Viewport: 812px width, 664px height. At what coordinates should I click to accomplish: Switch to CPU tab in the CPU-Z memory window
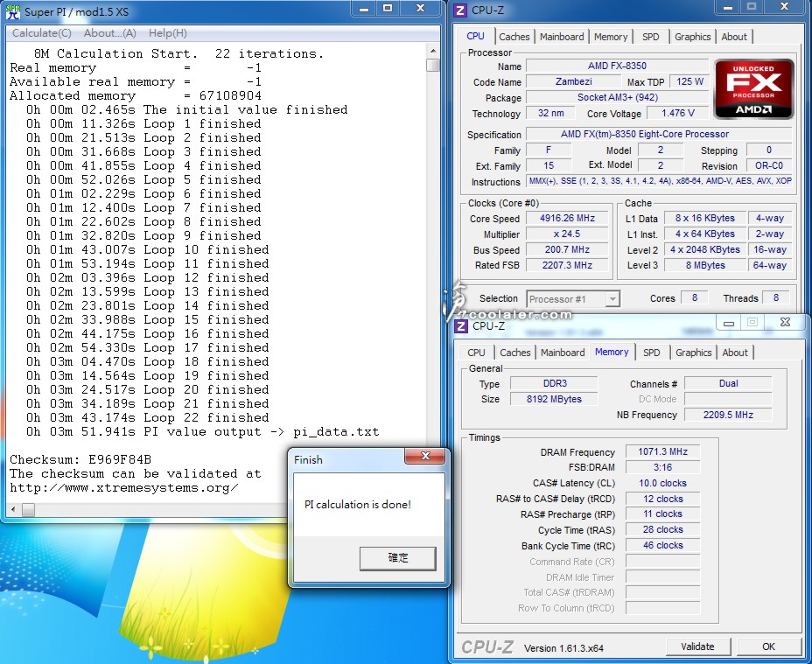coord(476,353)
